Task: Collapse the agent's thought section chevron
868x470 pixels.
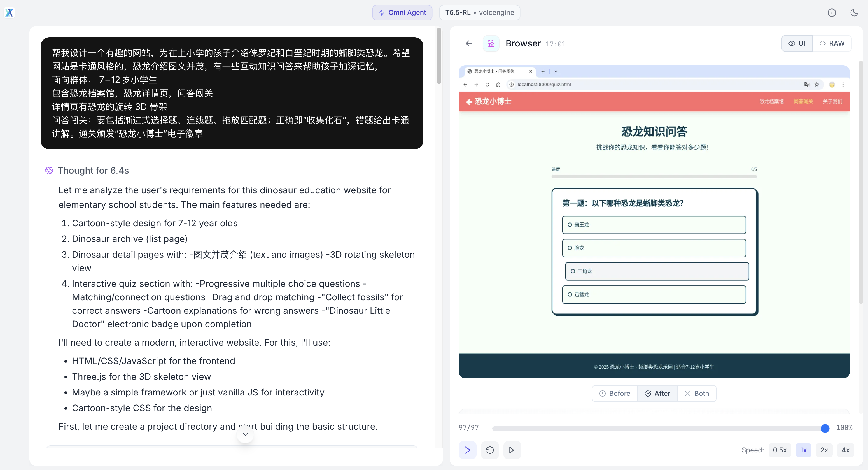Action: pos(245,434)
